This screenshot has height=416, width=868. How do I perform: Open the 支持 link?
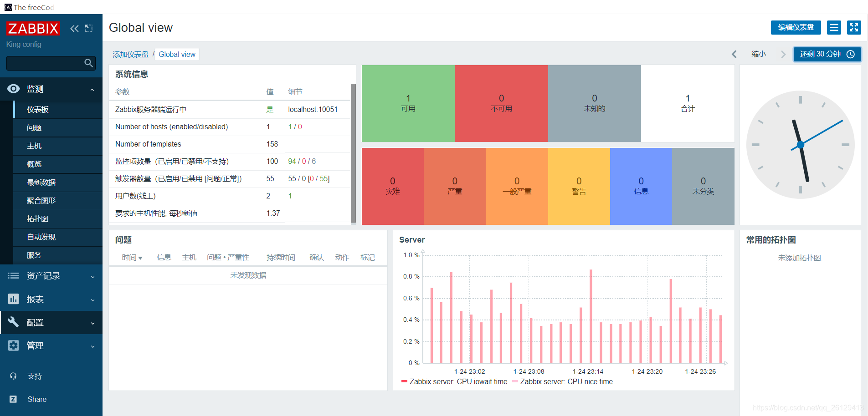point(35,376)
